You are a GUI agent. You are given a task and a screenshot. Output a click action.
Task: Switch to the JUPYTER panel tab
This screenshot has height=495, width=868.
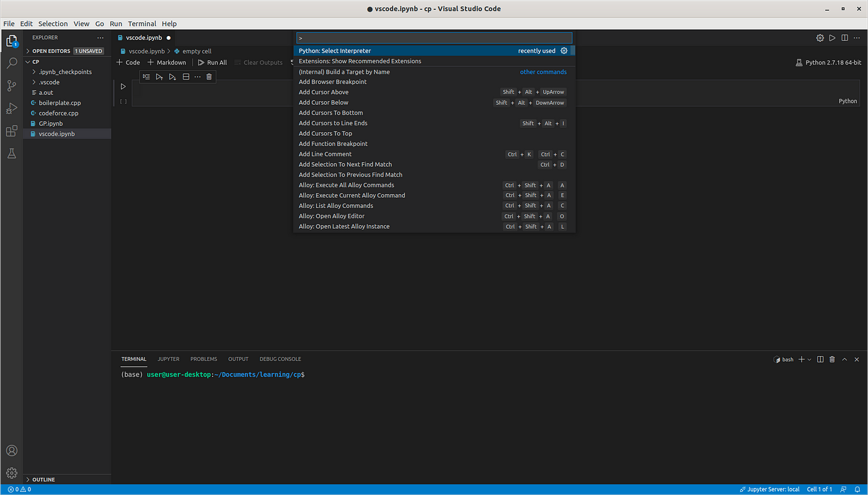[168, 359]
